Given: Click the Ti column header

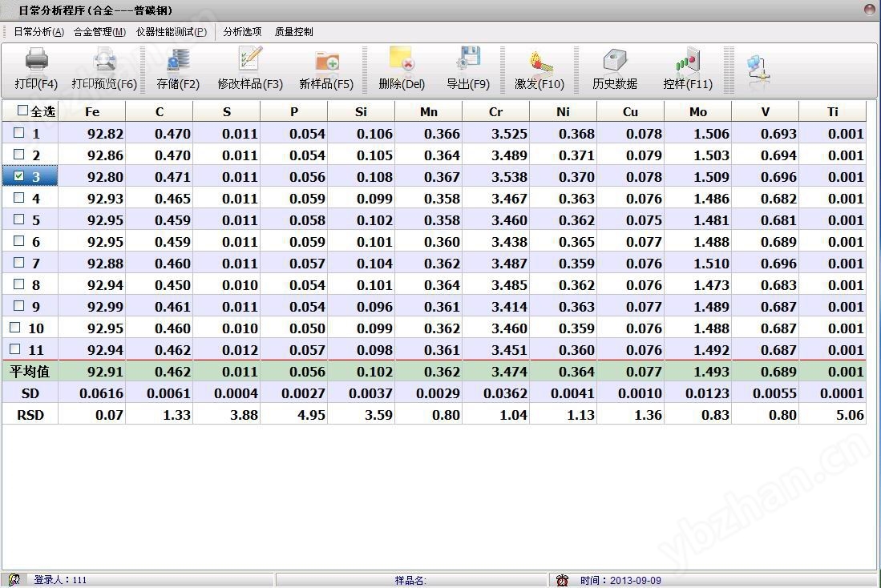Looking at the screenshot, I should (x=833, y=112).
